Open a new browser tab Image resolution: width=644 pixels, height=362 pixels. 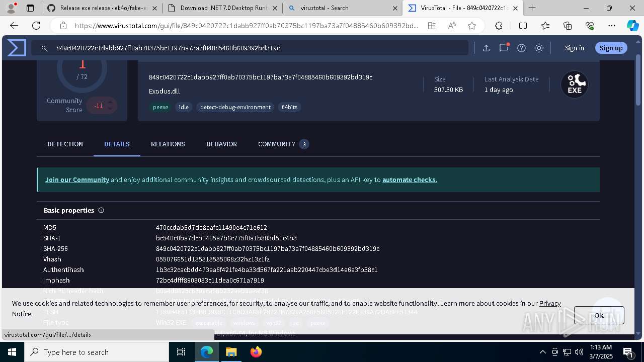(x=532, y=8)
